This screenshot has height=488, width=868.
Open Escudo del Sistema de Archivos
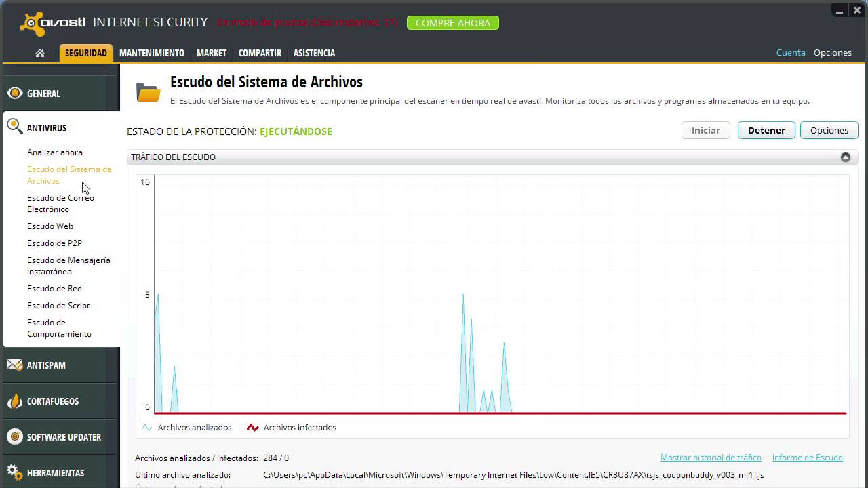[69, 175]
